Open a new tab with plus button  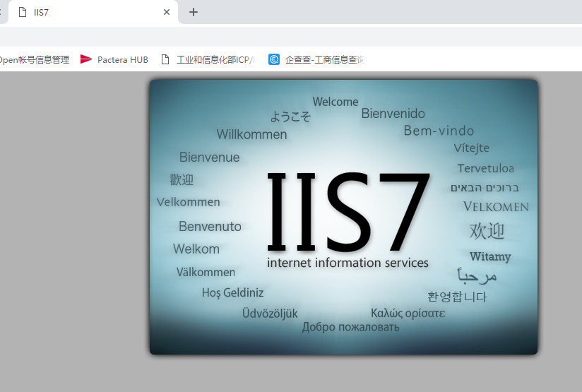(x=194, y=12)
